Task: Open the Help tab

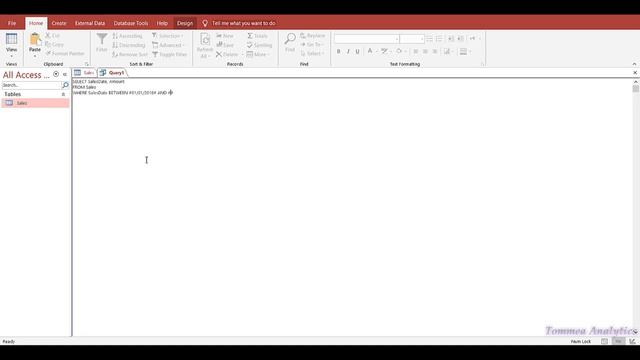Action: 162,23
